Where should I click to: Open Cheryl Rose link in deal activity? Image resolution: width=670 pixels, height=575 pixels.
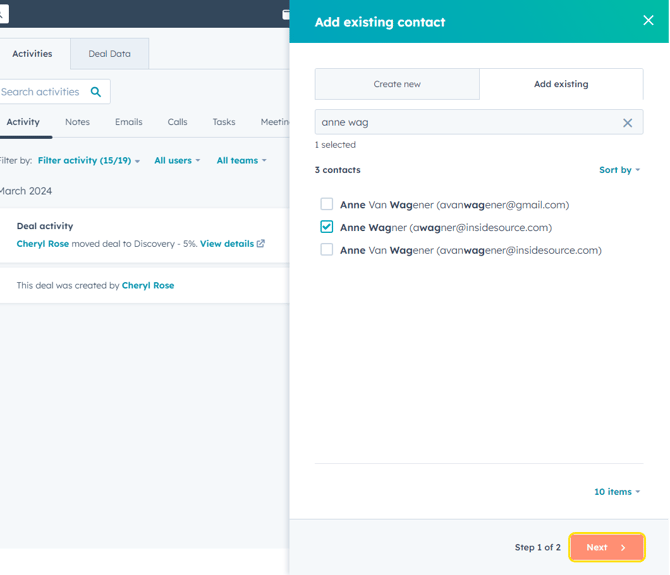coord(42,244)
